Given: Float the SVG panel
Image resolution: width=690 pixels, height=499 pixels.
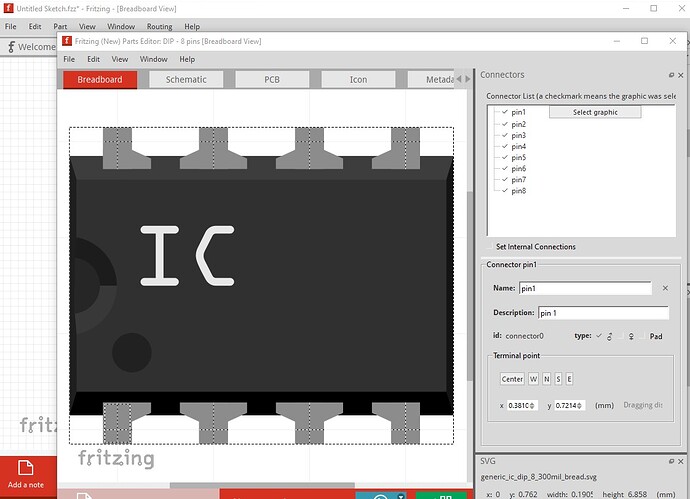Looking at the screenshot, I should [x=671, y=461].
